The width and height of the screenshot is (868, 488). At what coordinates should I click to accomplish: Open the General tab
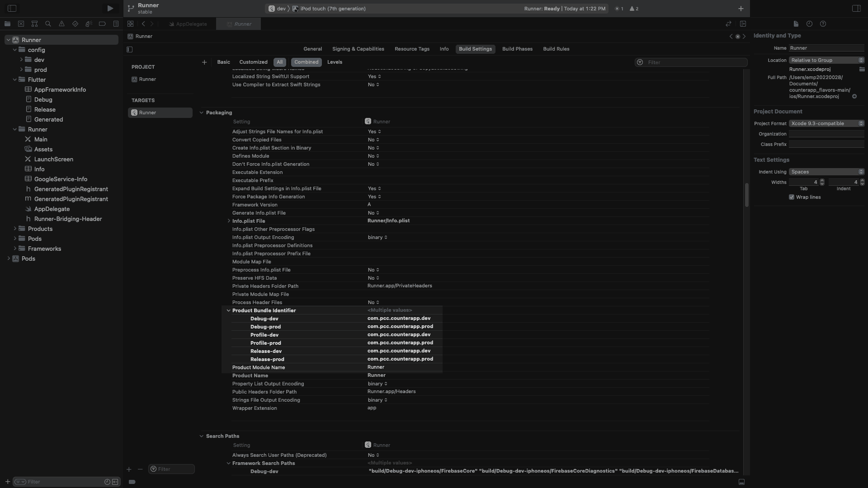(312, 49)
